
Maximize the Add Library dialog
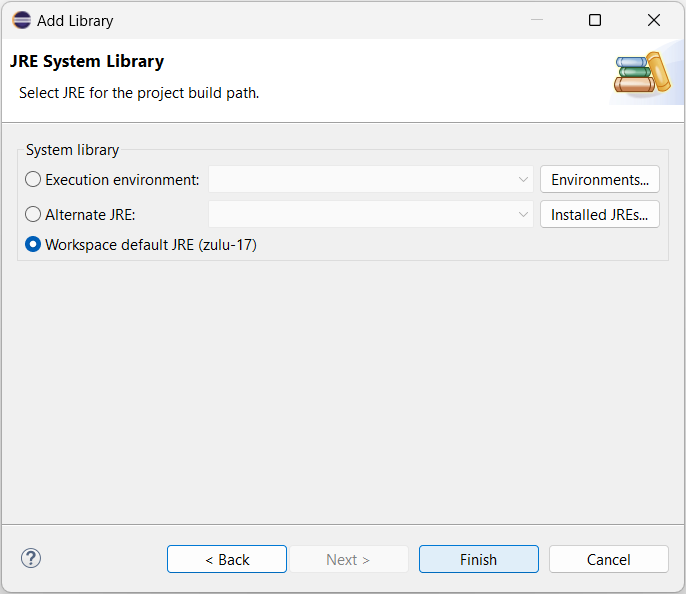595,20
